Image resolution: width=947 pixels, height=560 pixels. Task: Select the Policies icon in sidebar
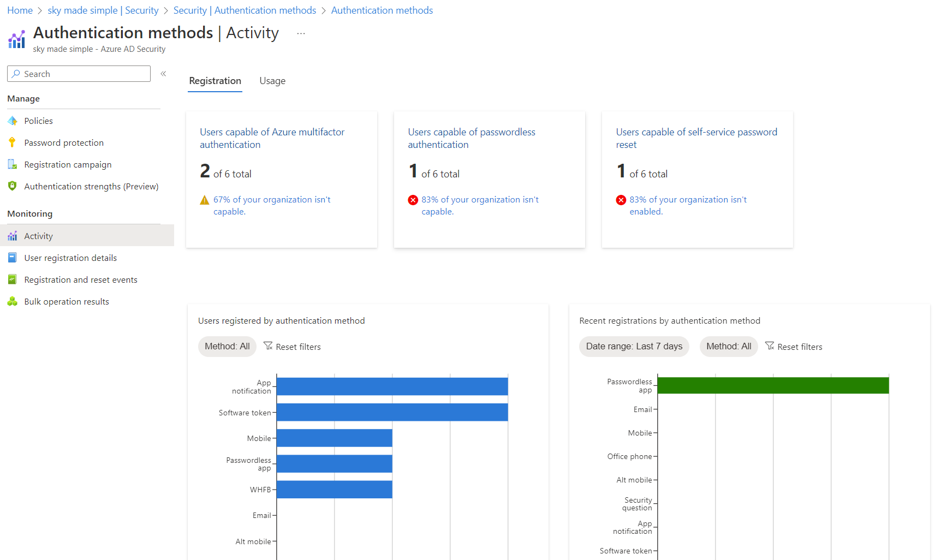[13, 120]
